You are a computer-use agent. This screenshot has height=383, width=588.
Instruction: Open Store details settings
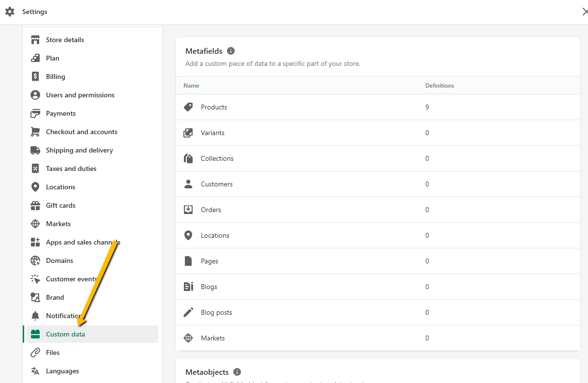(65, 40)
